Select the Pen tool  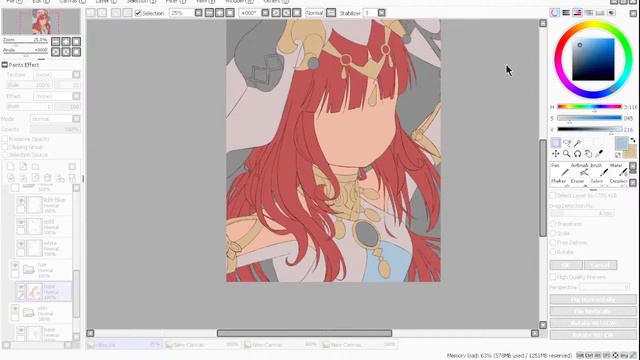click(x=560, y=169)
